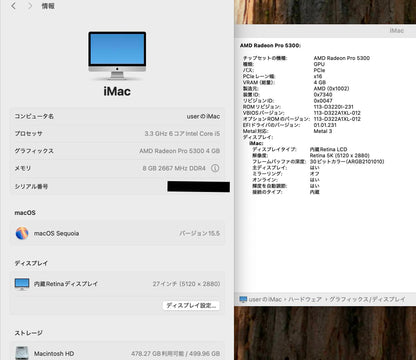The width and height of the screenshot is (416, 360).
Task: Click the ミラーリング value オフ
Action: pyautogui.click(x=315, y=174)
